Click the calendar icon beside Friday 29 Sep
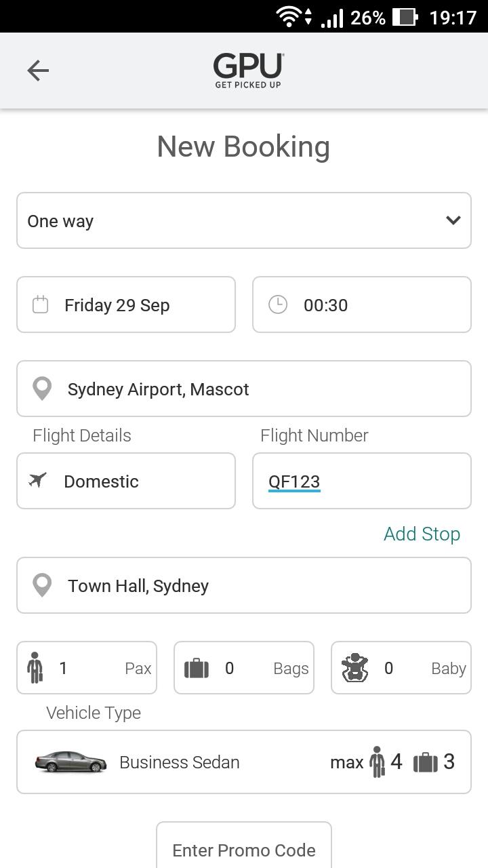488x868 pixels. pyautogui.click(x=41, y=304)
